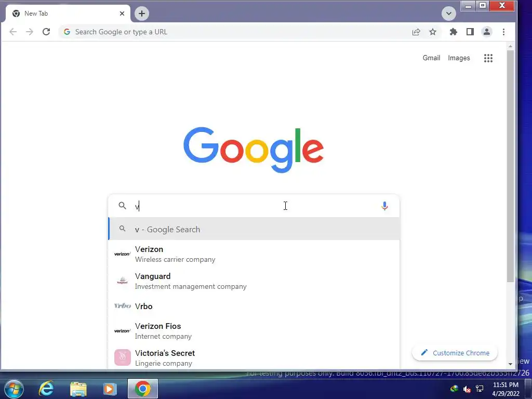Click the Customize Chrome button
The height and width of the screenshot is (399, 532).
(455, 353)
